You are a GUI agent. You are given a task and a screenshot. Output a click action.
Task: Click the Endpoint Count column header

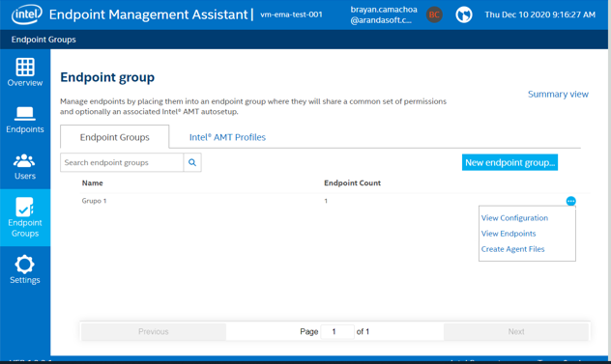352,183
